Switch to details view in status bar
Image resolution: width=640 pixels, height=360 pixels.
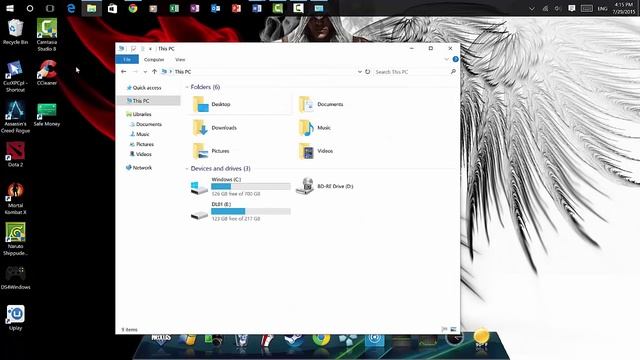pyautogui.click(x=445, y=329)
